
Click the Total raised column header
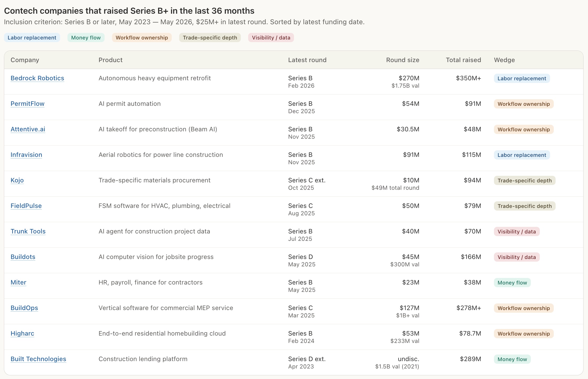click(x=463, y=60)
